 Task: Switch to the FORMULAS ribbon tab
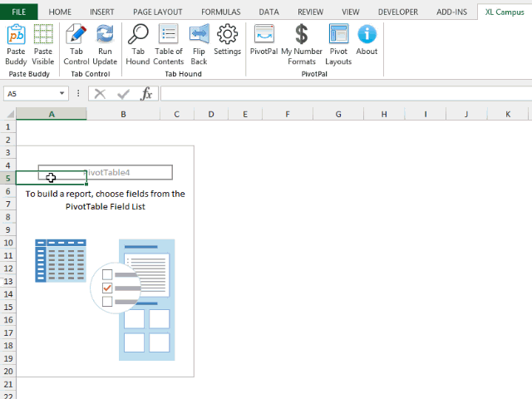point(221,12)
